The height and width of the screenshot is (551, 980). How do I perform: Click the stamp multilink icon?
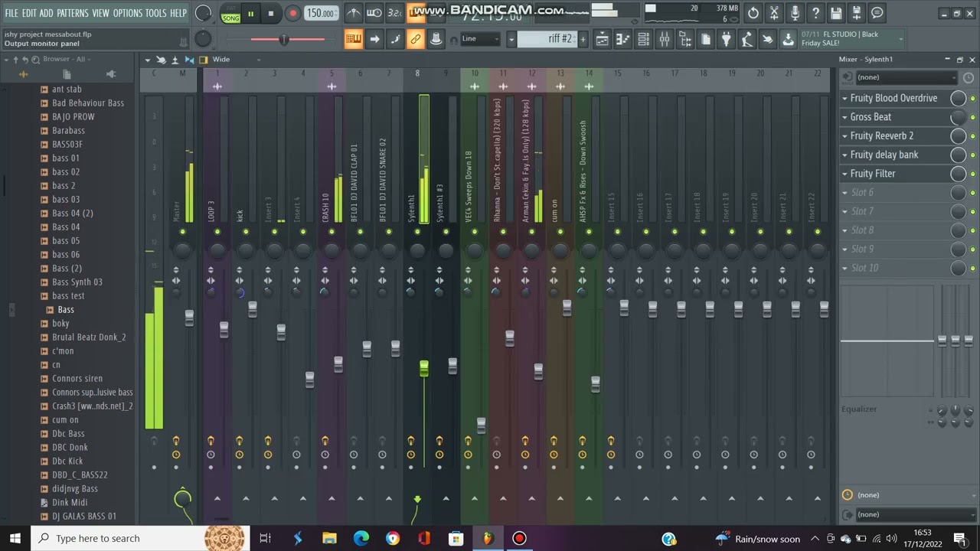436,39
